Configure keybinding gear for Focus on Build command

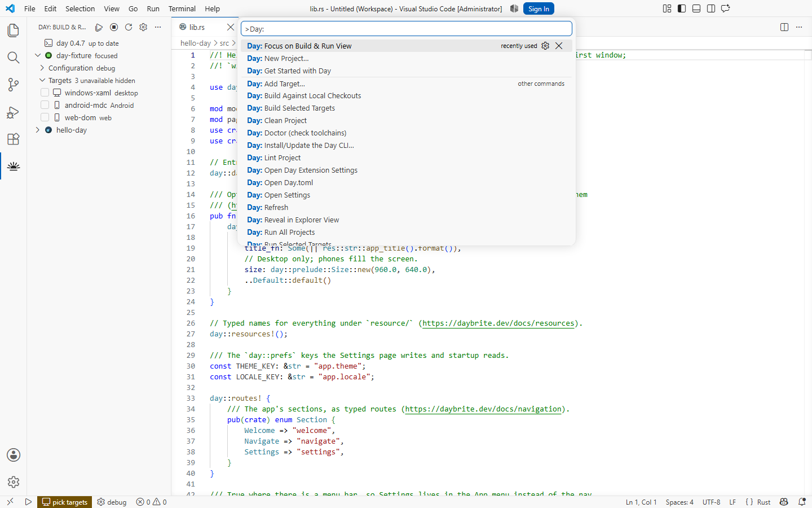[545, 46]
